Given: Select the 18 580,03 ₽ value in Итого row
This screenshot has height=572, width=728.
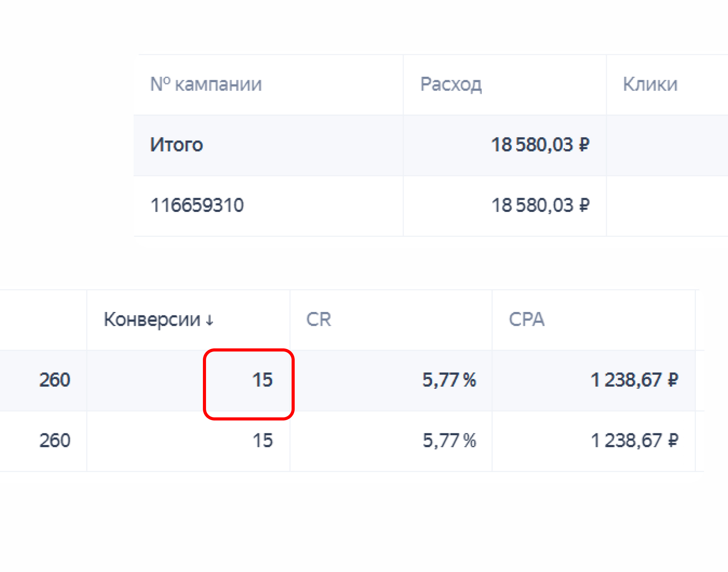Looking at the screenshot, I should 540,145.
